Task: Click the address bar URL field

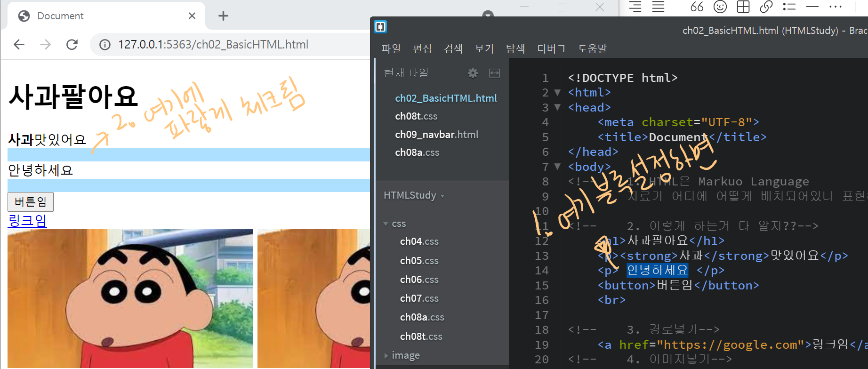Action: [213, 45]
